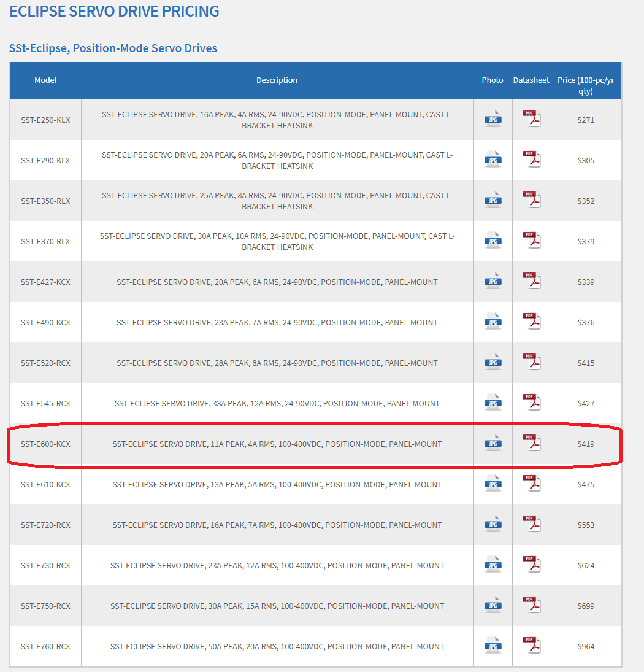
Task: Select model cell SST-E290-KLX
Action: pyautogui.click(x=45, y=160)
